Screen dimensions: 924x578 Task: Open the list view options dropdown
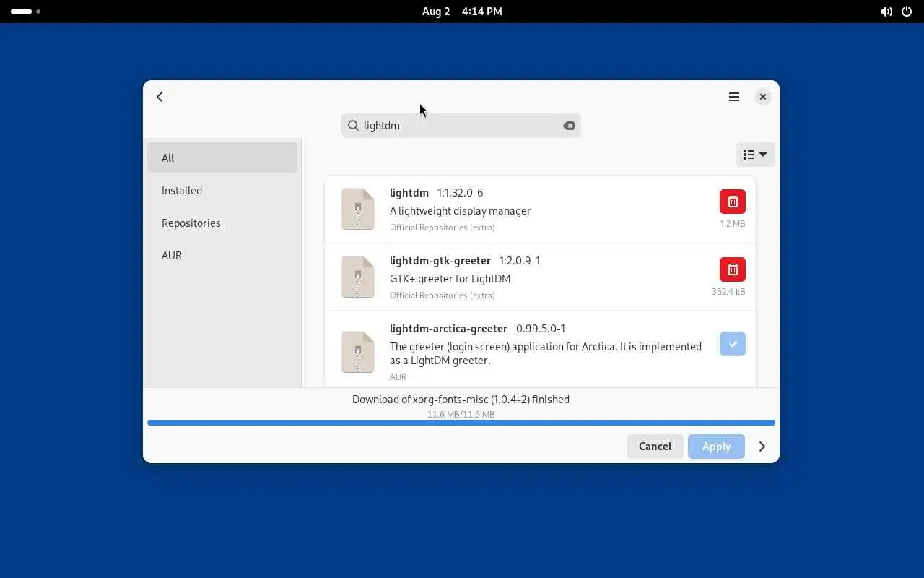point(755,155)
